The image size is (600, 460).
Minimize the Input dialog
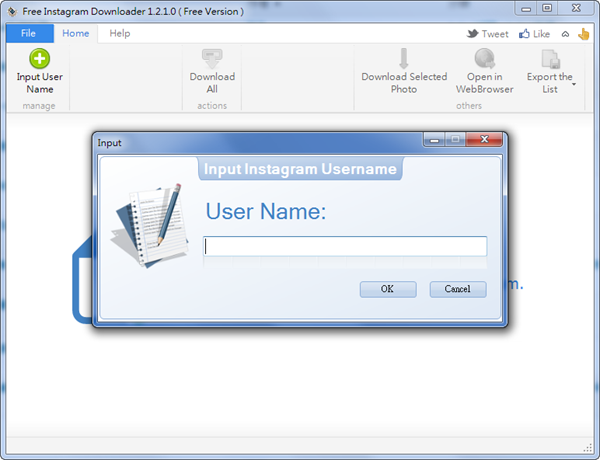(x=434, y=140)
